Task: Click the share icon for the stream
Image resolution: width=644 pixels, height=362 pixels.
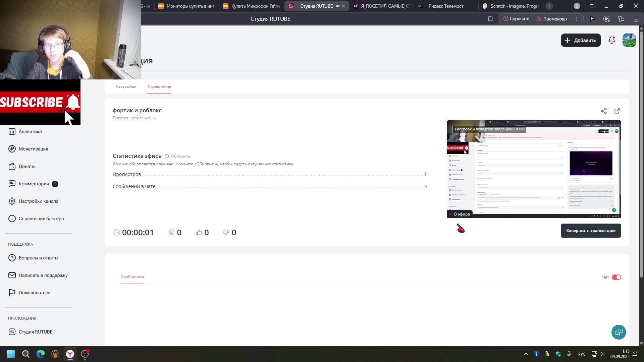Action: 604,111
